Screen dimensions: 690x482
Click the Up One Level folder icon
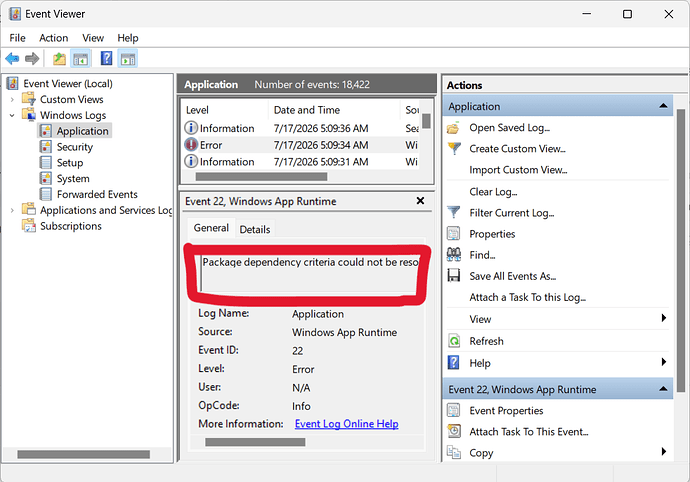click(59, 58)
